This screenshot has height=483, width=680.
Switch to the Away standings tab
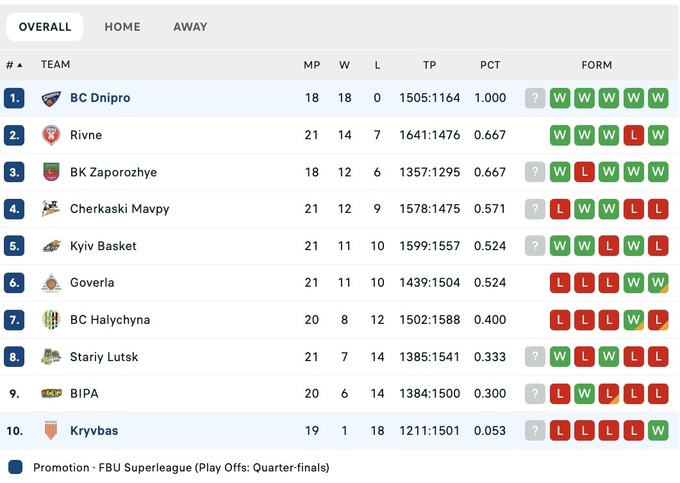(190, 27)
